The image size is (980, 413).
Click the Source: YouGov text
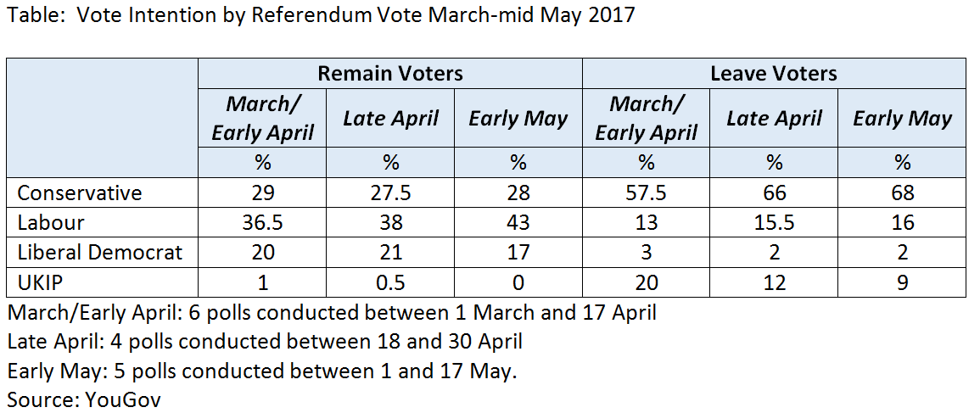tap(84, 400)
